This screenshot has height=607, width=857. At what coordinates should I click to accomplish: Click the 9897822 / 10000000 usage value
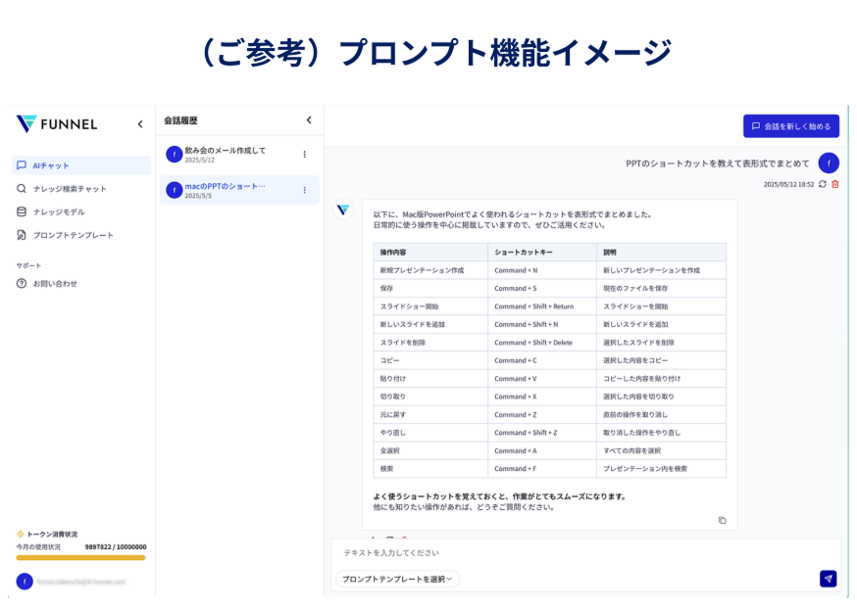click(115, 547)
